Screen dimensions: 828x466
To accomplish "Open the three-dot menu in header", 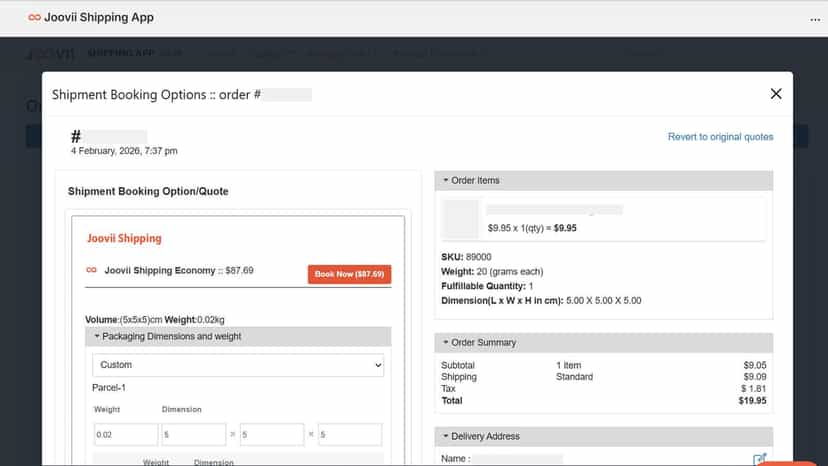I will (815, 20).
